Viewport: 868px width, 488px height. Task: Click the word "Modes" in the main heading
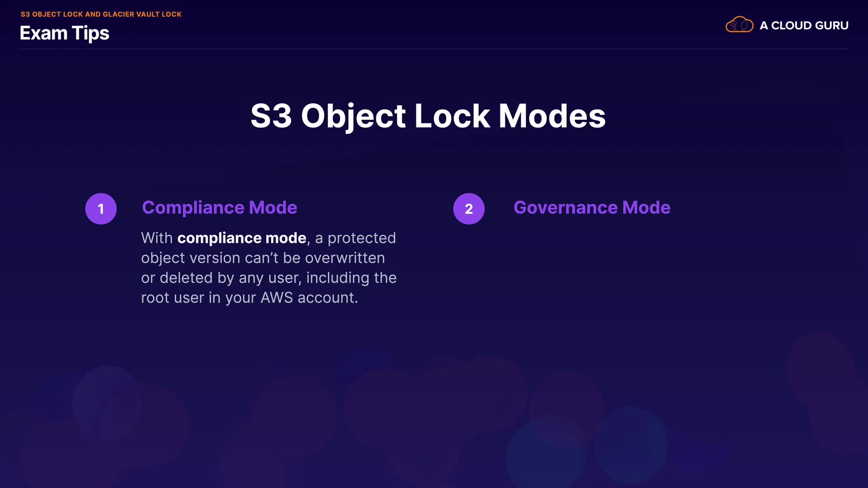pyautogui.click(x=552, y=116)
